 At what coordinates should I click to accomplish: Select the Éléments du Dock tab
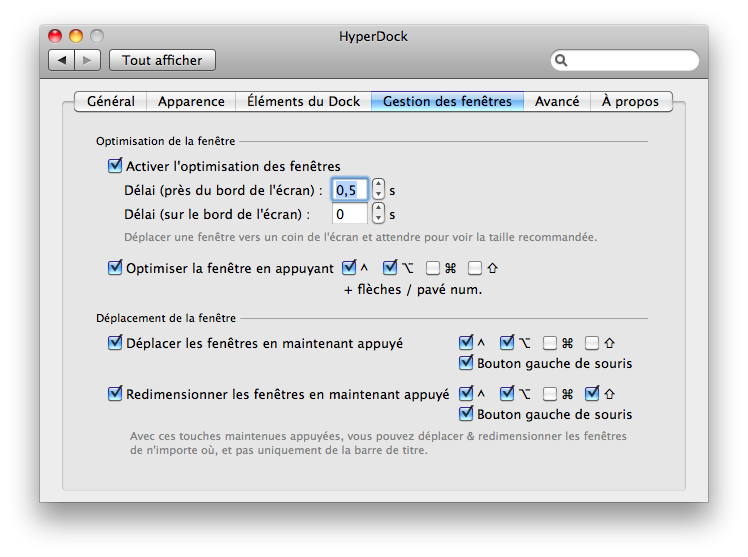pos(303,101)
